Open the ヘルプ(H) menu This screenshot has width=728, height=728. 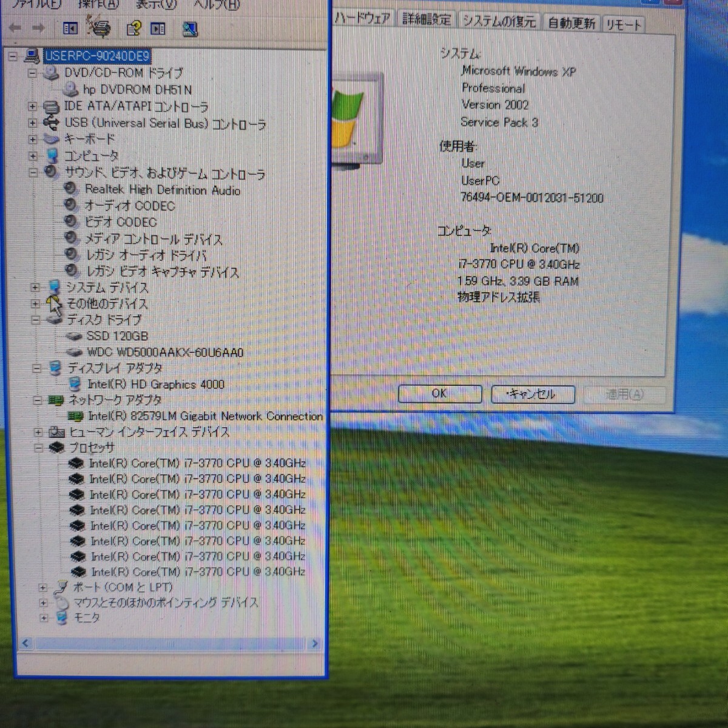click(216, 5)
